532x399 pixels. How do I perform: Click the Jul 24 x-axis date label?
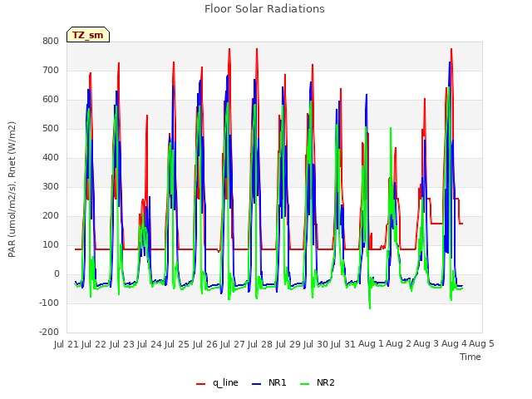(150, 344)
